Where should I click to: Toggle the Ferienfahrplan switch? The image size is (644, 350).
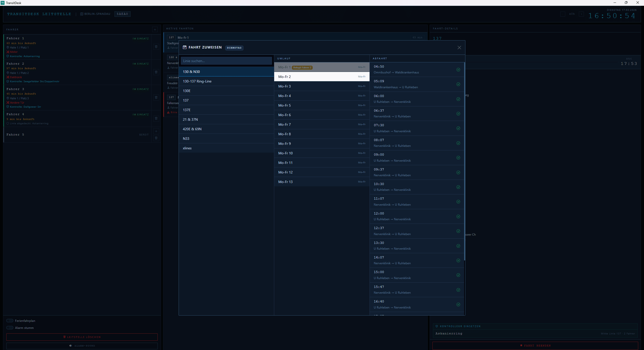(x=10, y=321)
